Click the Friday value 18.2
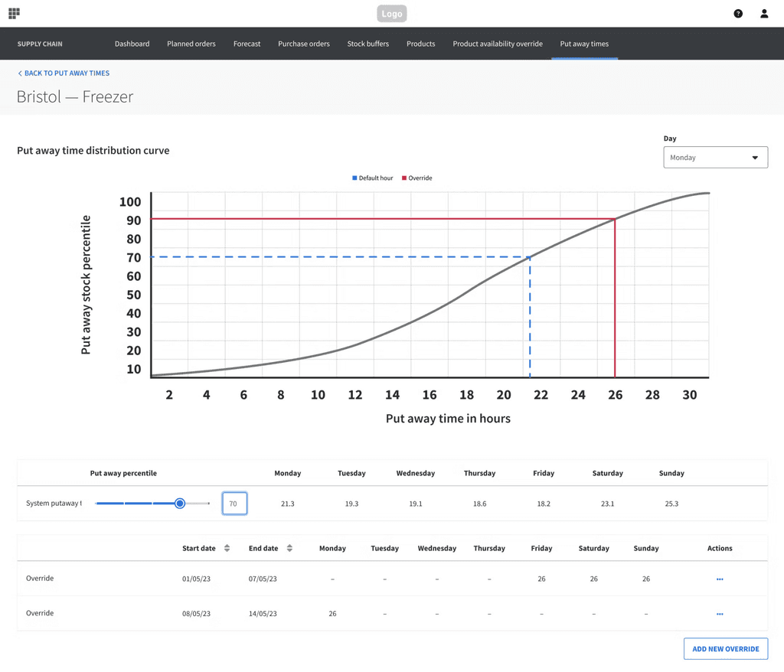Image resolution: width=784 pixels, height=672 pixels. 544,504
